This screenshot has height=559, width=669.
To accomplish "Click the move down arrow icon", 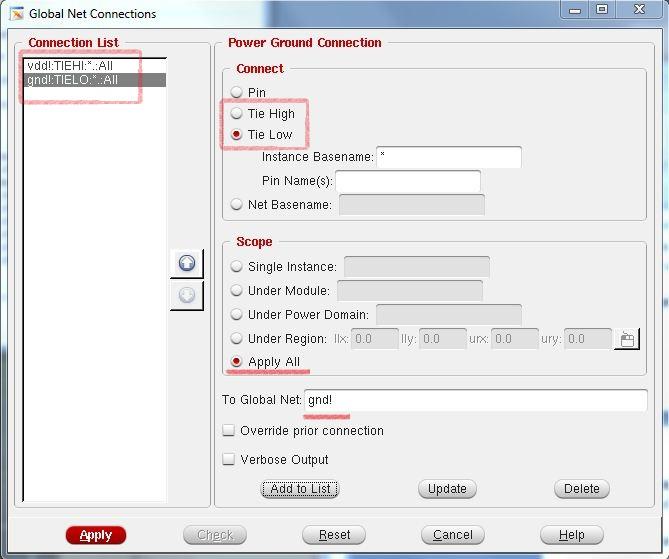I will [x=187, y=296].
